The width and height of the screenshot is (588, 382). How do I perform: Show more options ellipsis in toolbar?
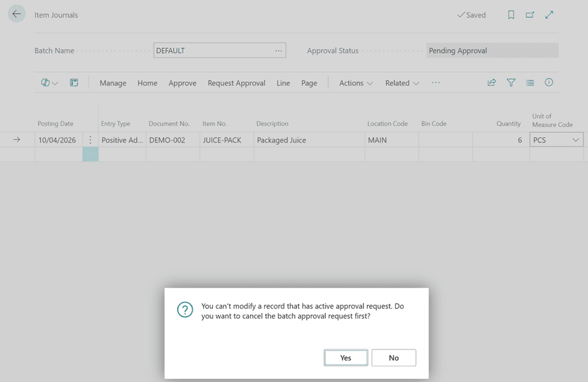[x=436, y=83]
